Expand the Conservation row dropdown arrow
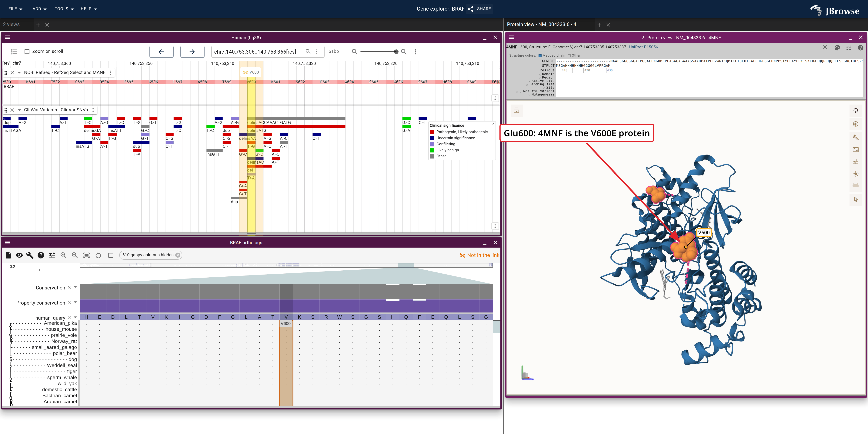 pyautogui.click(x=75, y=287)
